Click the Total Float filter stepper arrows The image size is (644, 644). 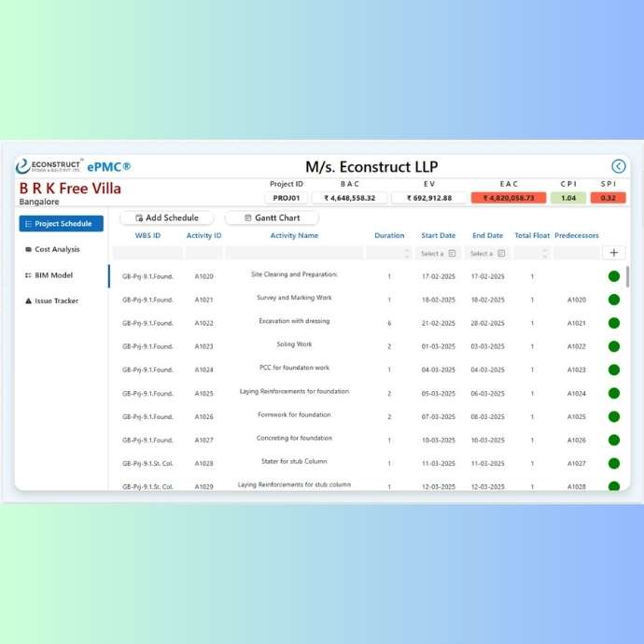pyautogui.click(x=545, y=254)
